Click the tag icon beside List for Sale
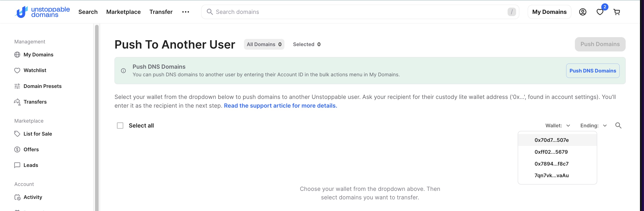 tap(17, 134)
